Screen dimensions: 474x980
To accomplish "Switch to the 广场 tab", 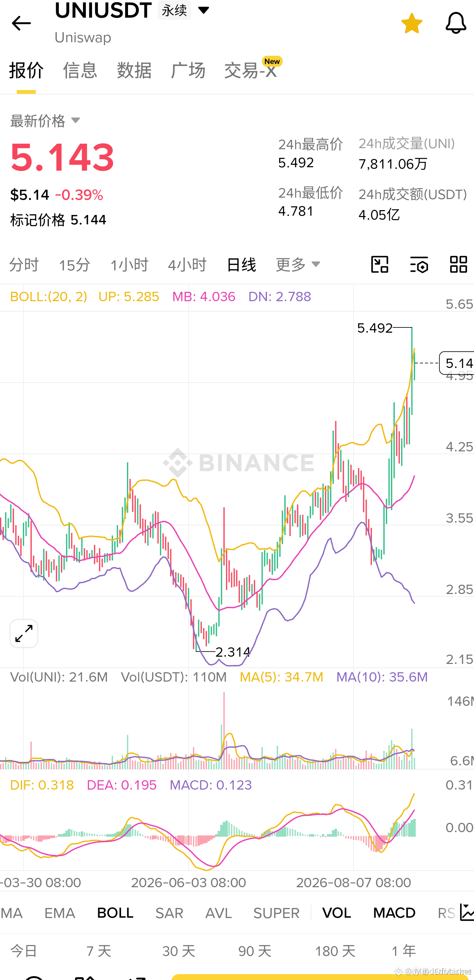I will tap(188, 70).
